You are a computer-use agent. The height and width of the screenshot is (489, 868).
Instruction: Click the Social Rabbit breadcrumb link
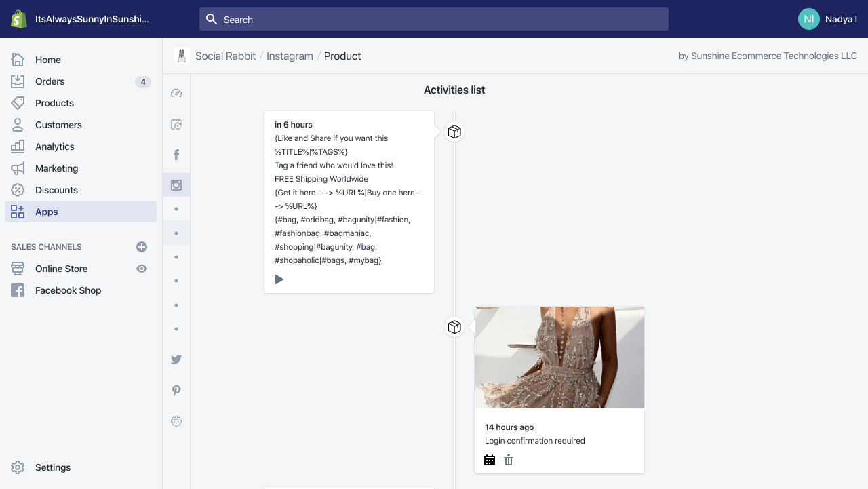[x=225, y=56]
